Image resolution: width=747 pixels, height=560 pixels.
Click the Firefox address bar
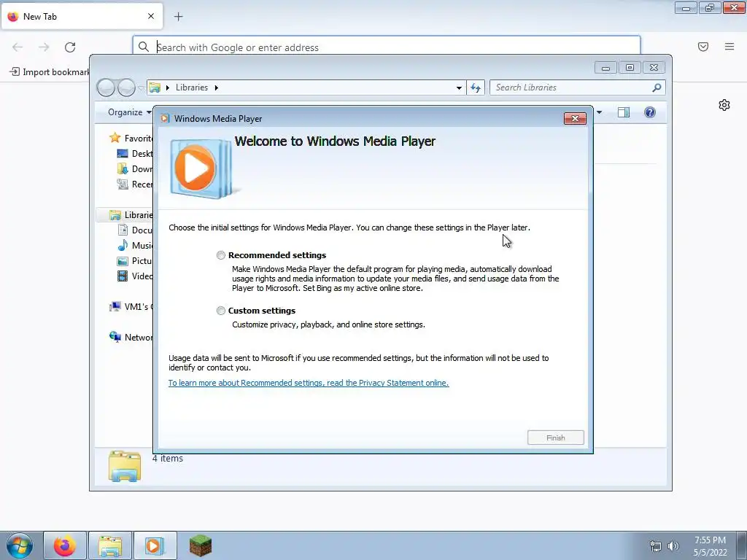coord(387,47)
